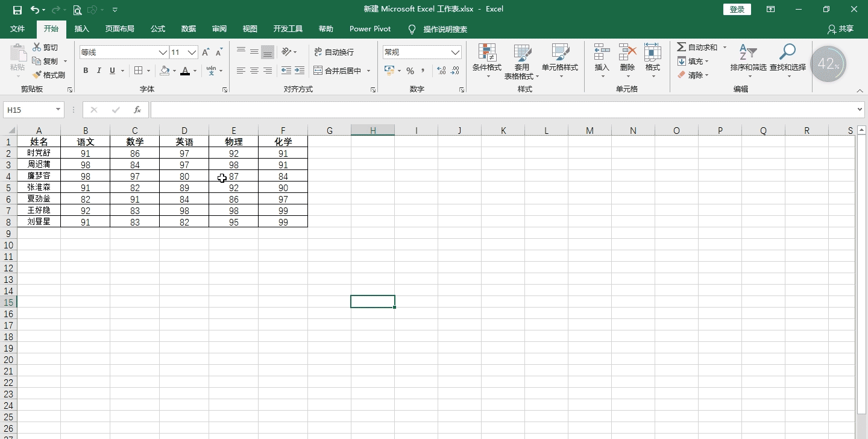Toggle italic formatting
This screenshot has width=868, height=439.
click(99, 71)
